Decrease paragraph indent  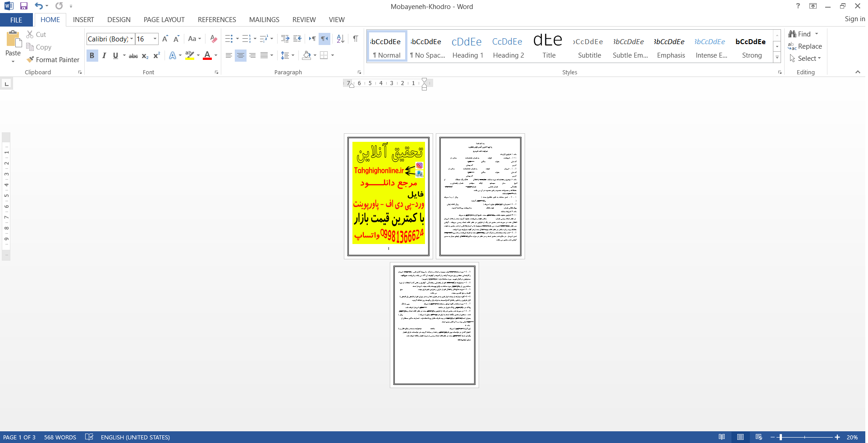coord(285,39)
